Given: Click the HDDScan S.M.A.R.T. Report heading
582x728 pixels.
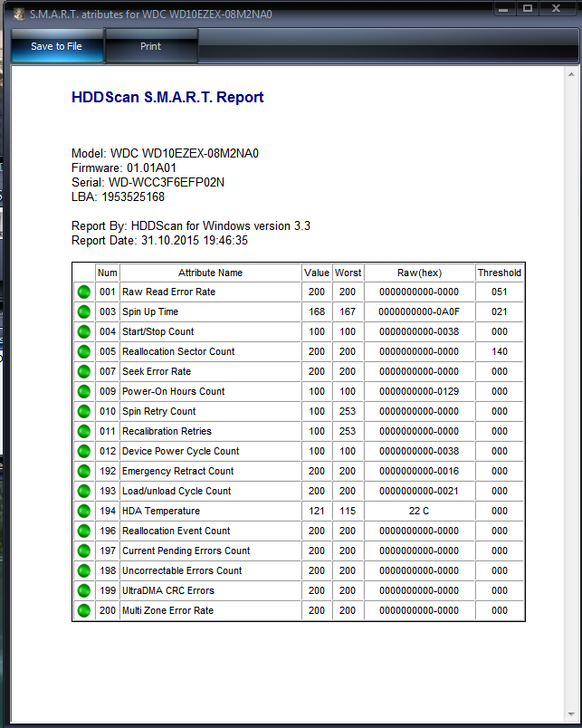Looking at the screenshot, I should [x=167, y=97].
